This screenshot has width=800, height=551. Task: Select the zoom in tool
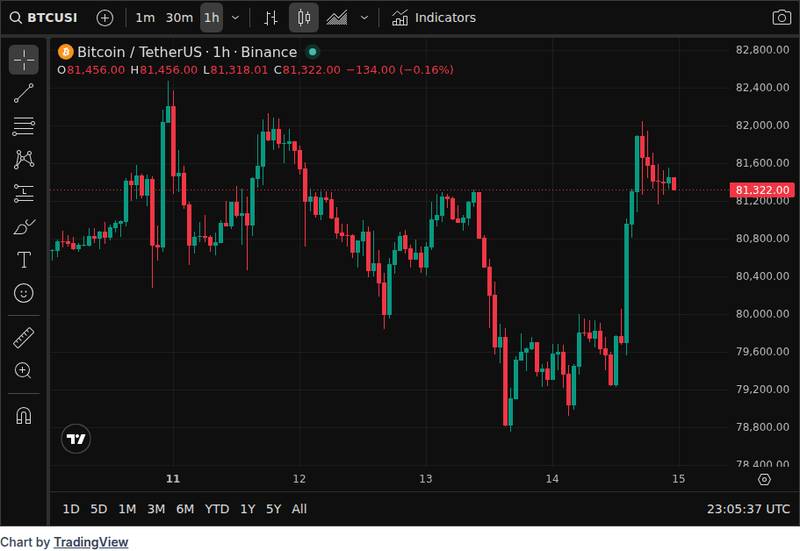pos(23,370)
